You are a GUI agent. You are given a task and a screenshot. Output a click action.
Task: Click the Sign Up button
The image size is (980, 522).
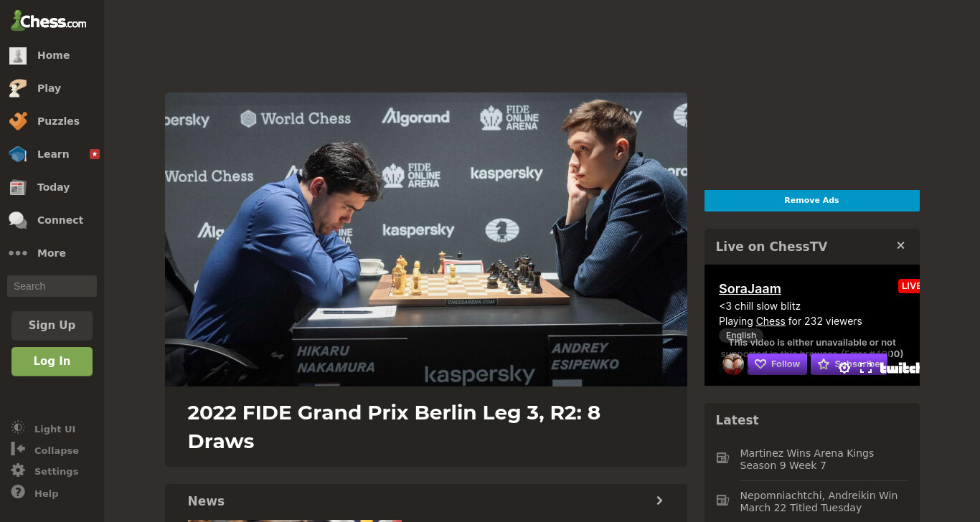tap(52, 325)
